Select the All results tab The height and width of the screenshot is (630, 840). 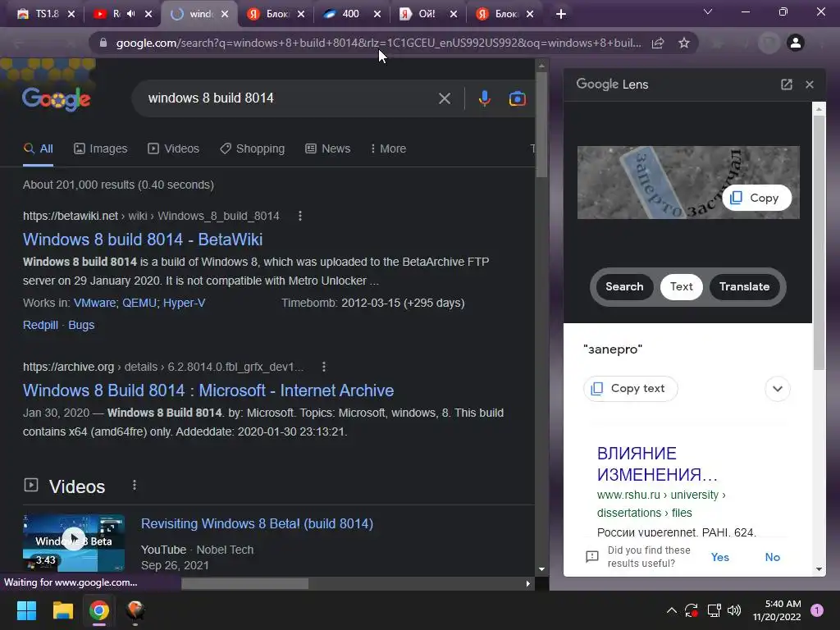coord(38,149)
